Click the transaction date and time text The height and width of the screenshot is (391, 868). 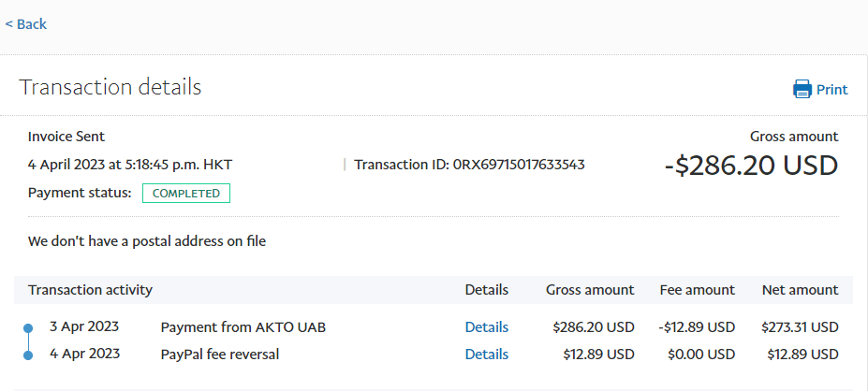(130, 165)
